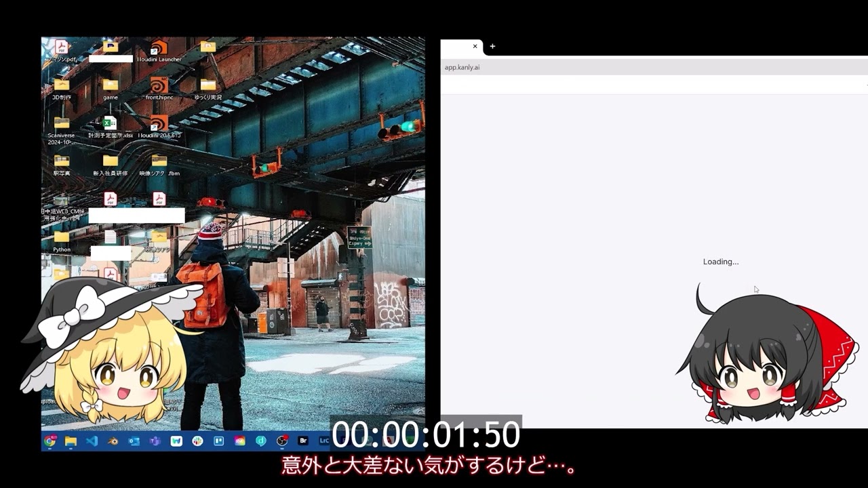Click the Chrome icon in the taskbar
The width and height of the screenshot is (868, 488).
(50, 441)
